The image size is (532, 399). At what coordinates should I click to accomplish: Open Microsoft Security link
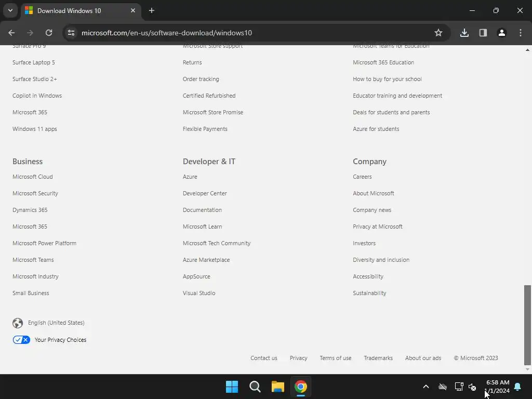35,193
